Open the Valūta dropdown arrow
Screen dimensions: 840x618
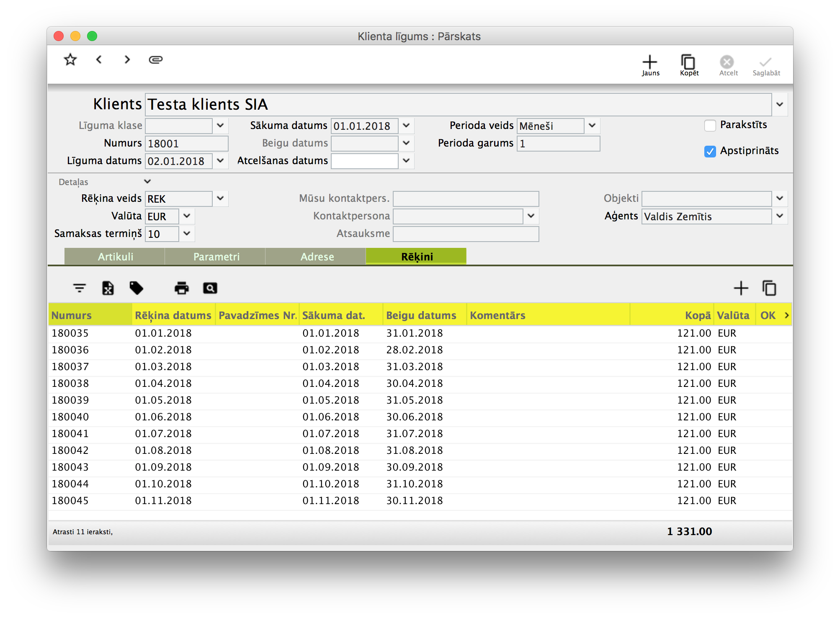pos(187,216)
